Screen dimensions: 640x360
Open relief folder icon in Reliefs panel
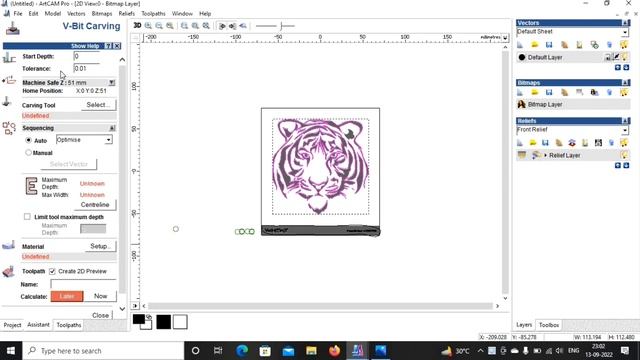click(533, 142)
